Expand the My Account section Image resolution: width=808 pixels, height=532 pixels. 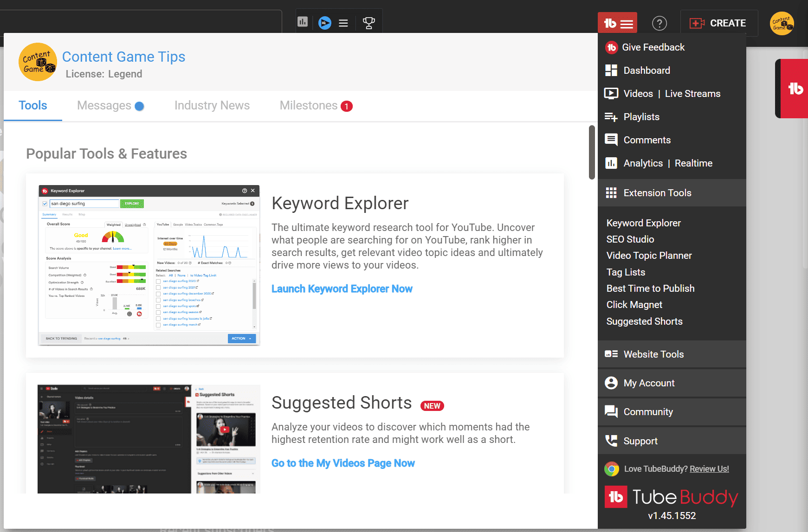649,383
